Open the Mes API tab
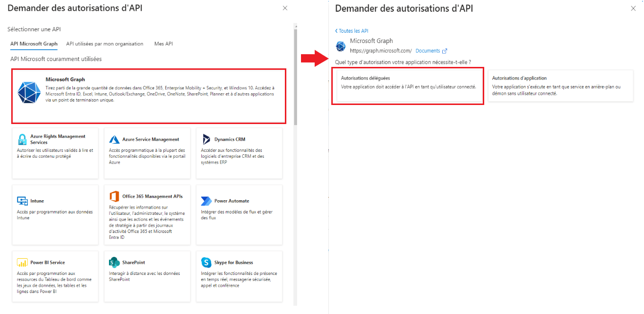Image resolution: width=644 pixels, height=314 pixels. (x=163, y=43)
